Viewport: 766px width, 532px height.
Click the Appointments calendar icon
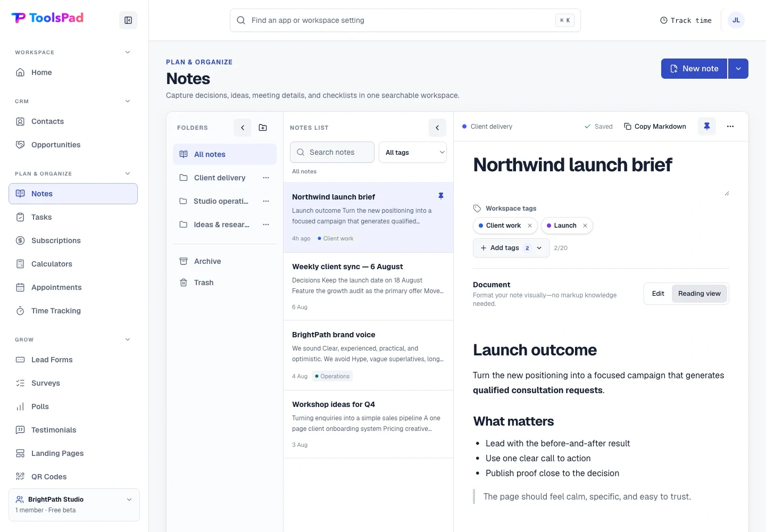click(x=20, y=287)
